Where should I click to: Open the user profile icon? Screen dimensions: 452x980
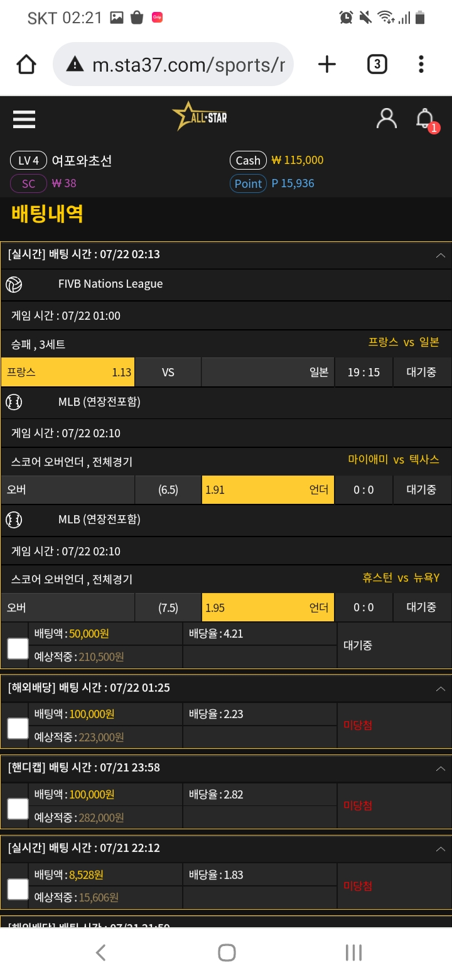click(386, 118)
